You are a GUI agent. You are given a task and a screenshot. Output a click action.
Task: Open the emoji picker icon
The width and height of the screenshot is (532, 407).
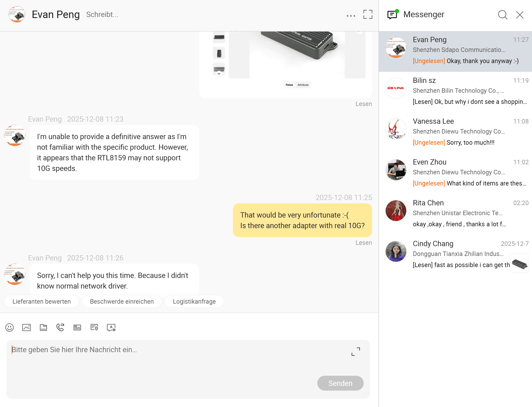click(10, 328)
